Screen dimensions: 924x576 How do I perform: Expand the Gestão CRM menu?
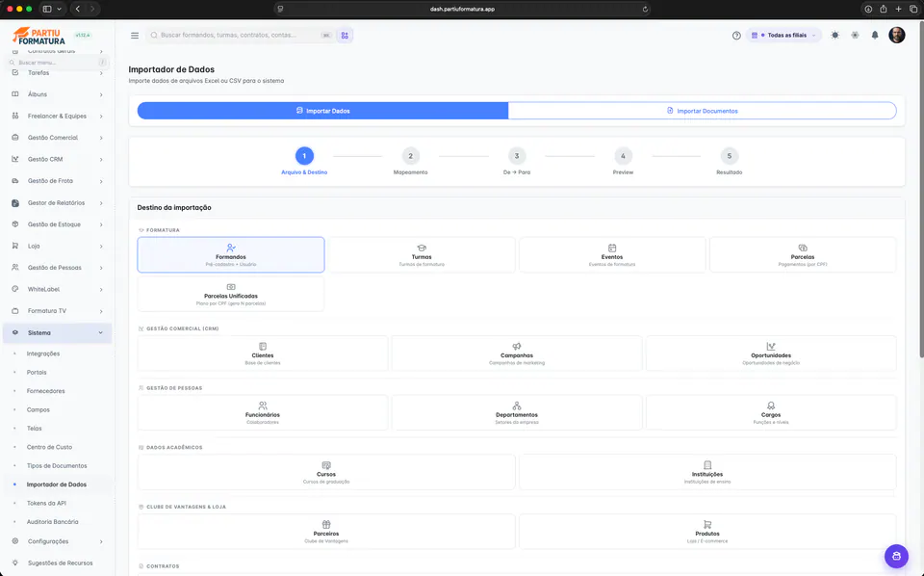[x=57, y=159]
